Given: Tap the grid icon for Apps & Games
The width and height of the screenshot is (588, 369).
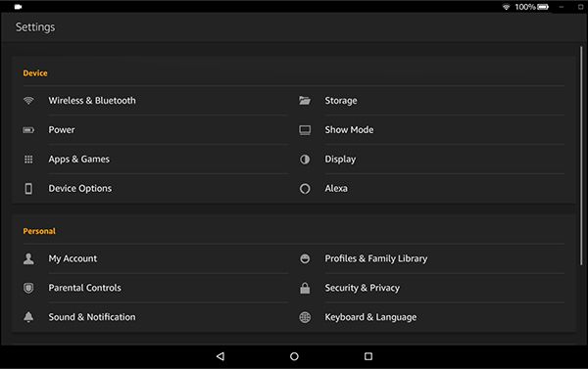Looking at the screenshot, I should click(x=28, y=160).
